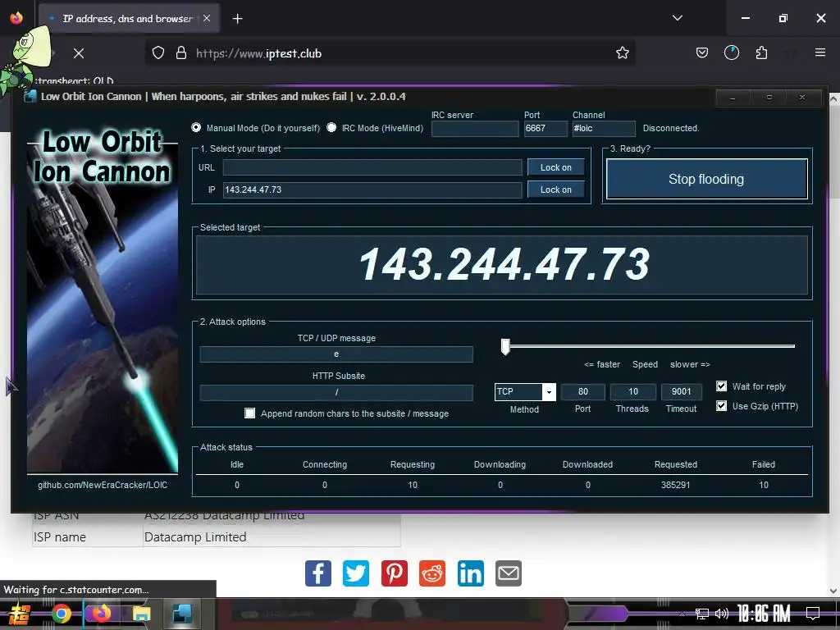840x630 pixels.
Task: Share the page on Reddit
Action: pos(432,573)
